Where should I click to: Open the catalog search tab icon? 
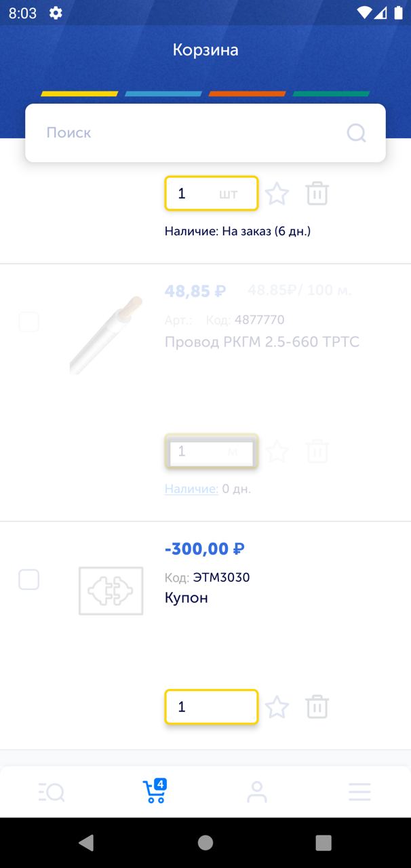click(52, 791)
